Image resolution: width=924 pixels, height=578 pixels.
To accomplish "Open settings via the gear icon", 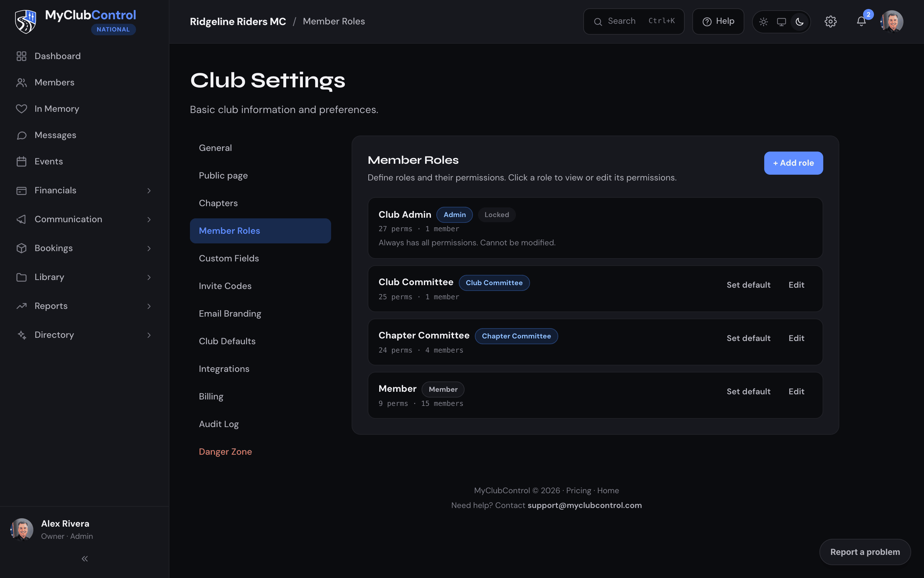I will 830,22.
